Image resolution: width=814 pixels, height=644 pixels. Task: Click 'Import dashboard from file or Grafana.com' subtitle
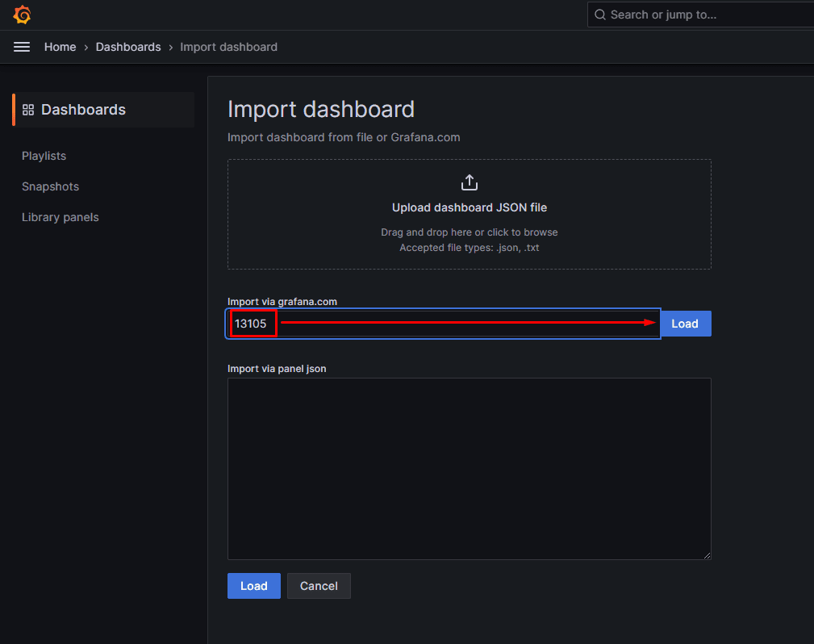[344, 137]
